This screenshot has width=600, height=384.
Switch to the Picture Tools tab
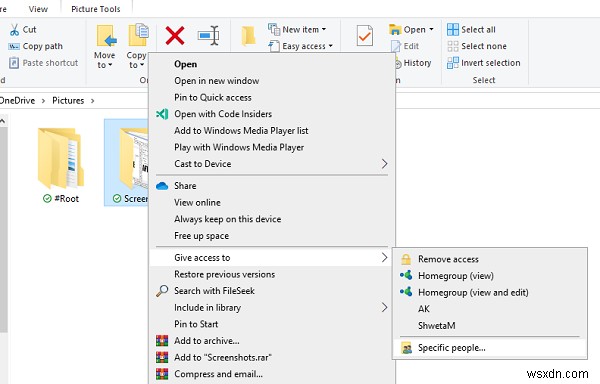[96, 9]
